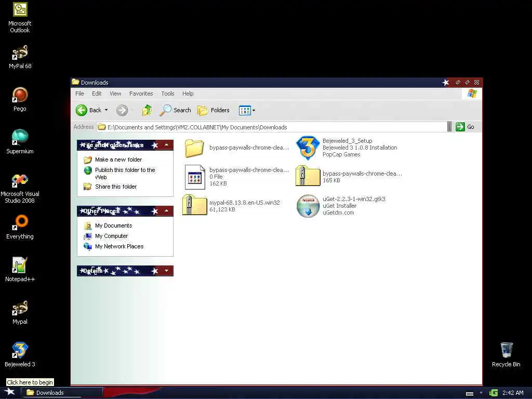Collapse the File and Folder Tasks panel

tap(167, 145)
